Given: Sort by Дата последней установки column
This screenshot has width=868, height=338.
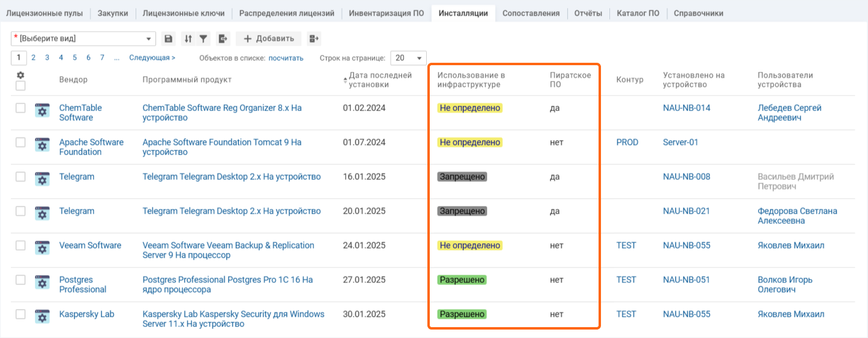Looking at the screenshot, I should (380, 80).
